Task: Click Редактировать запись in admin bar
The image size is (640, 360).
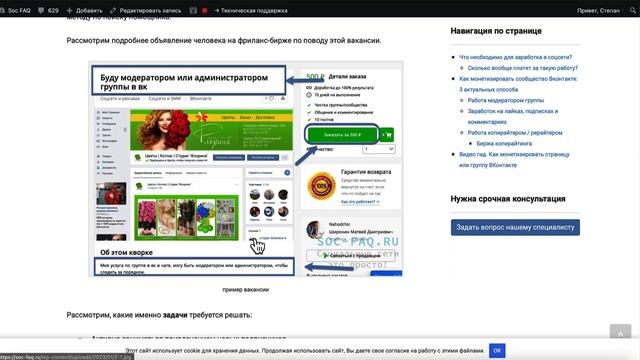Action: [x=145, y=11]
